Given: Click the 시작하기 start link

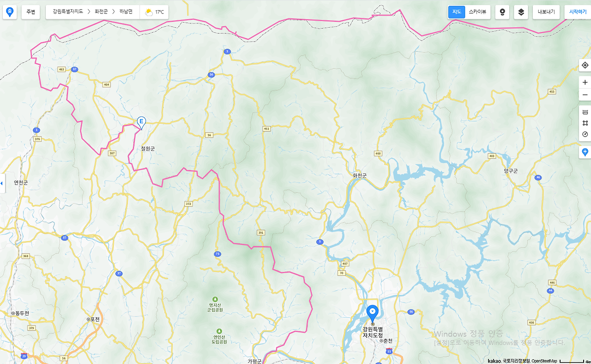Looking at the screenshot, I should tap(578, 12).
